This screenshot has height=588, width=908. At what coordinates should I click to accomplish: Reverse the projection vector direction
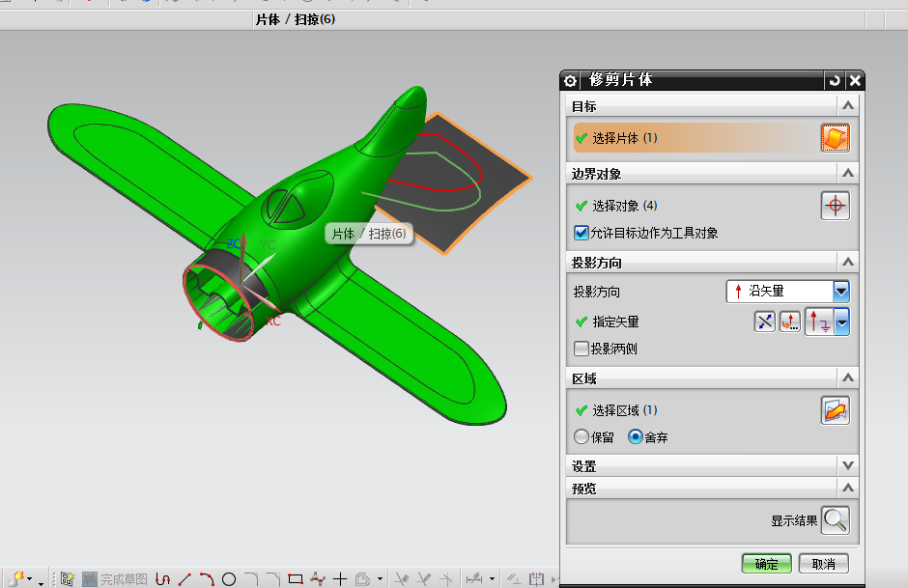[765, 321]
